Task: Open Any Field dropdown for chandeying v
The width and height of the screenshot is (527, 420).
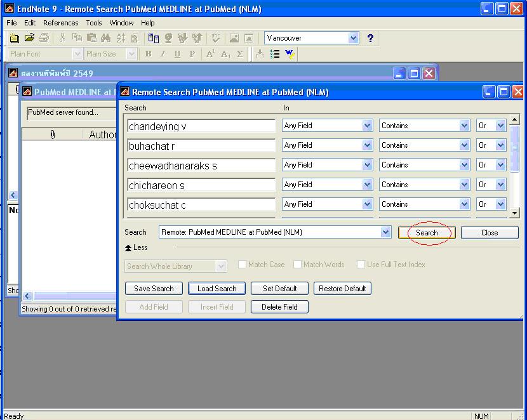Action: point(368,126)
